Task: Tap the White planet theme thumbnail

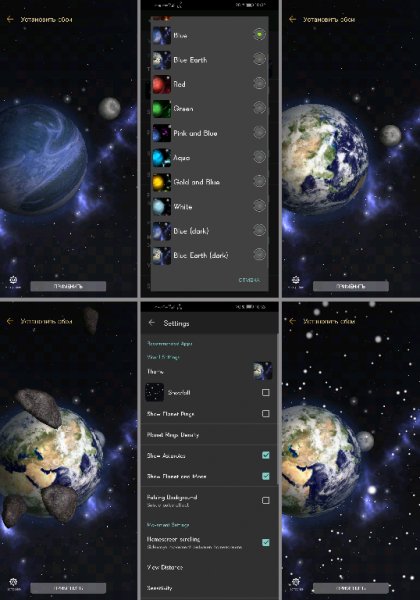Action: point(161,207)
